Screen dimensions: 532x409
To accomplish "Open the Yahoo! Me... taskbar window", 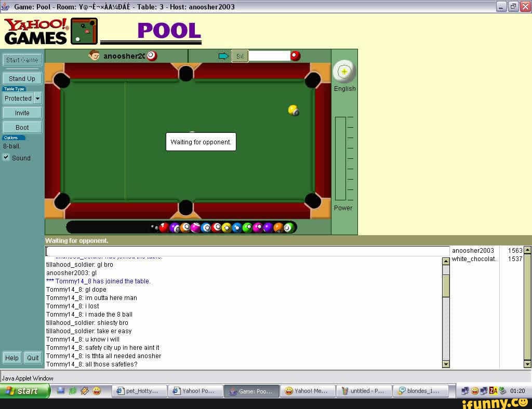I will pyautogui.click(x=308, y=391).
